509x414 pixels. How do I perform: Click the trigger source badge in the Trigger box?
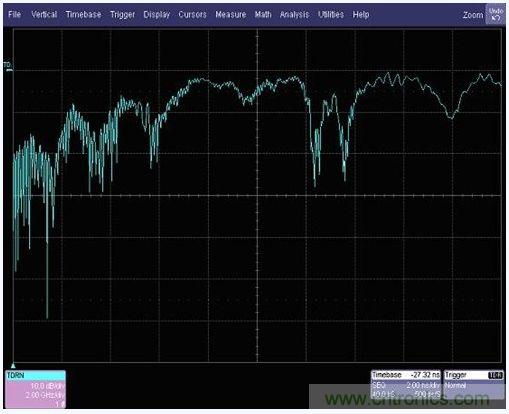[495, 375]
